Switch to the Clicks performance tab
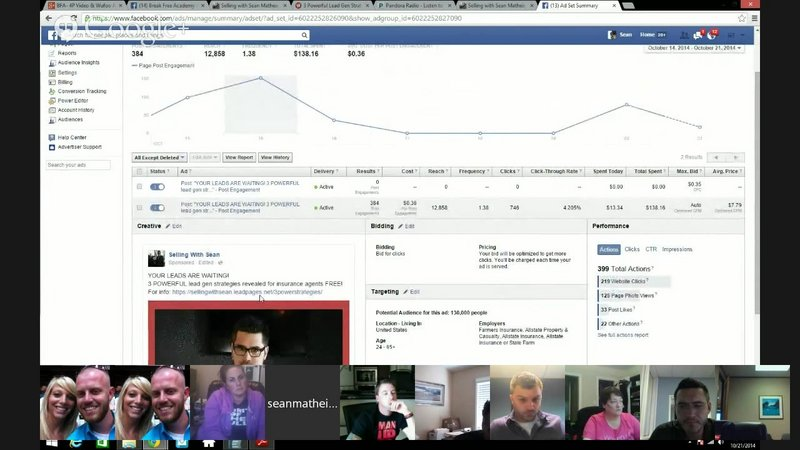The height and width of the screenshot is (450, 800). point(632,249)
